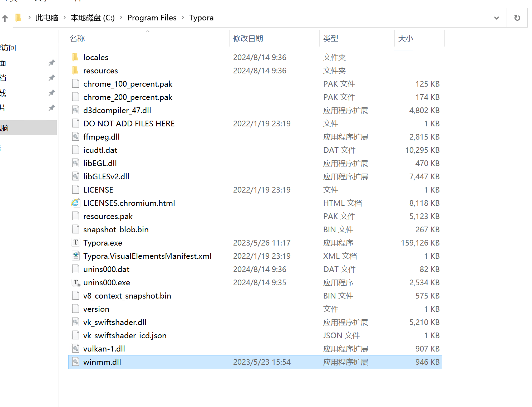This screenshot has width=532, height=407.
Task: Click the file name locales
Action: 96,57
